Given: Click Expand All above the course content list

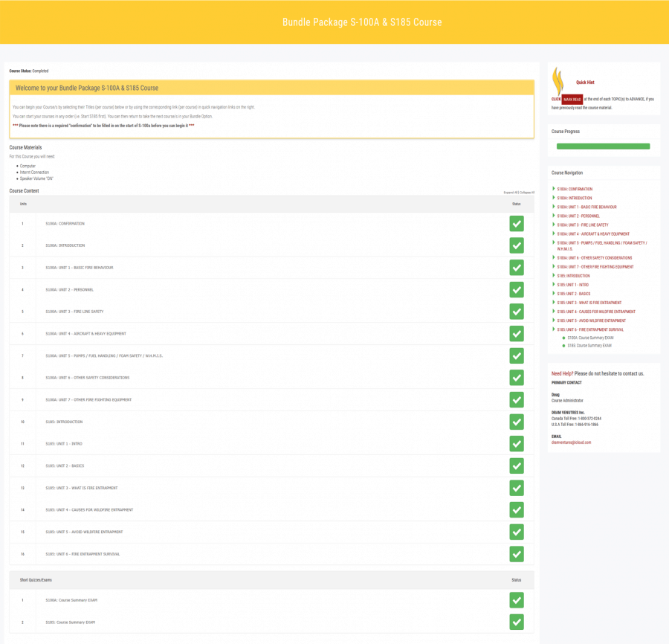Looking at the screenshot, I should (510, 192).
